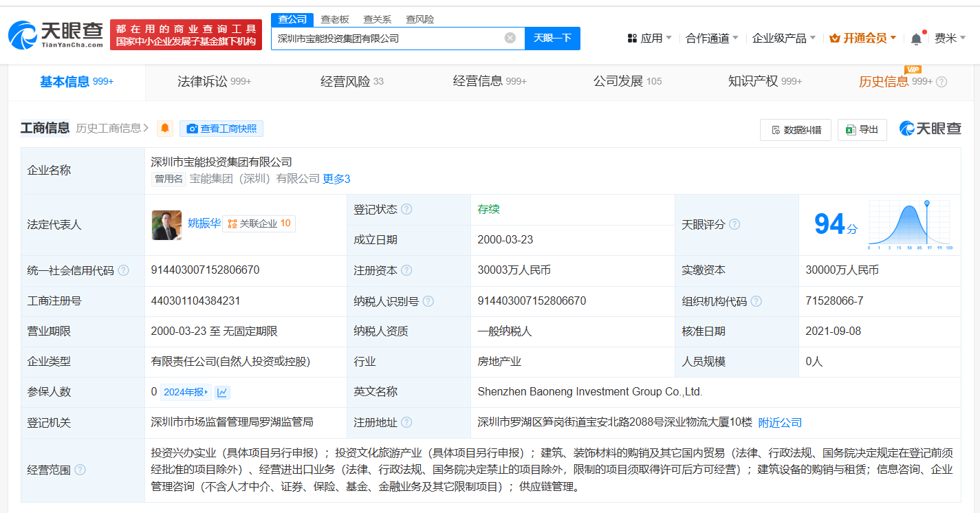Click help icon beside 统一社会信用代码
This screenshot has width=980, height=513.
pos(123,270)
